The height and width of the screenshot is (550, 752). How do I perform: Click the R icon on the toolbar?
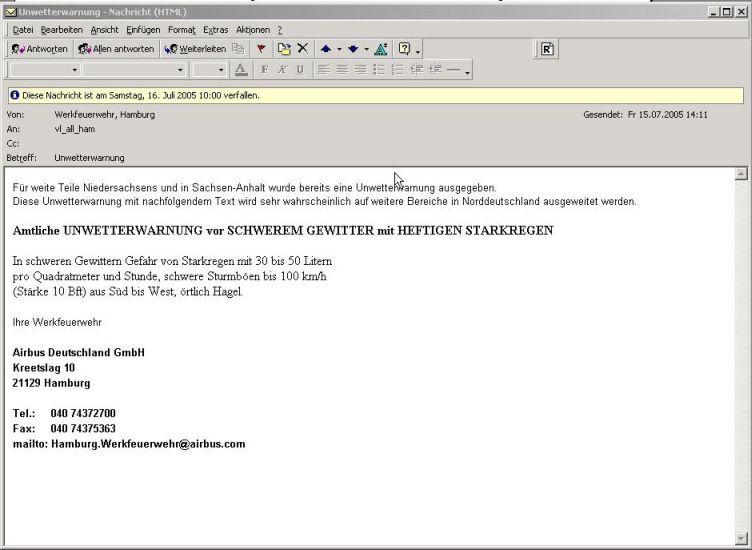click(x=547, y=49)
